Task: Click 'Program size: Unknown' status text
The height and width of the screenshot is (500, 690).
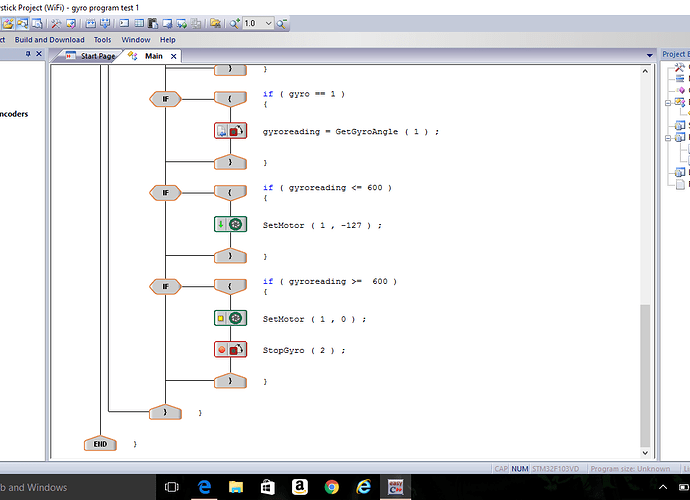Action: click(630, 469)
